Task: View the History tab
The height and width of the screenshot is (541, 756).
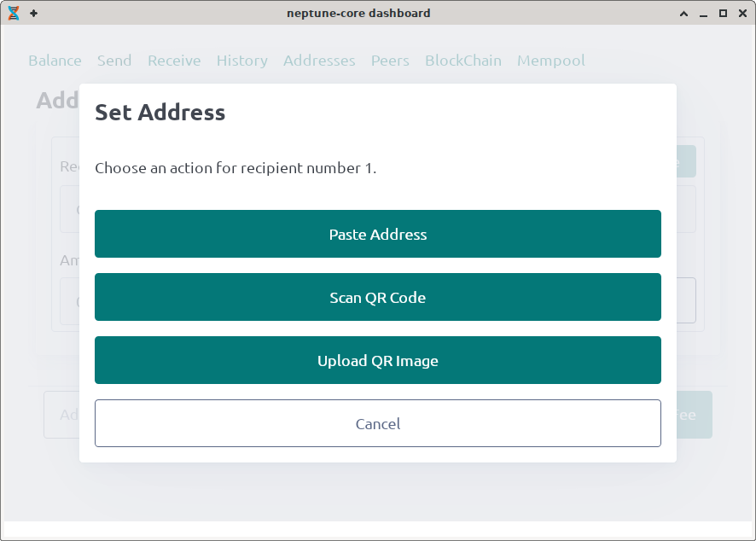Action: [x=241, y=61]
